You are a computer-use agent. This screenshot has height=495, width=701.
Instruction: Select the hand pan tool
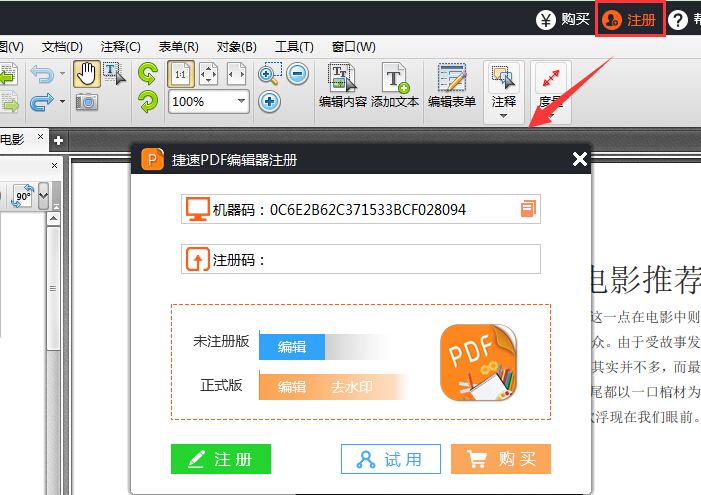pos(87,74)
